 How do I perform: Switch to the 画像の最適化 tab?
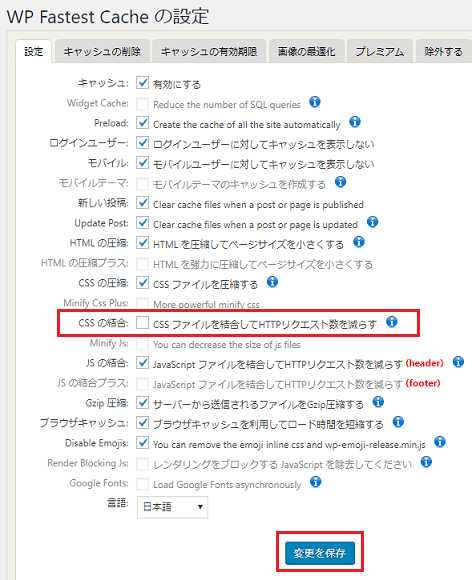click(x=307, y=51)
